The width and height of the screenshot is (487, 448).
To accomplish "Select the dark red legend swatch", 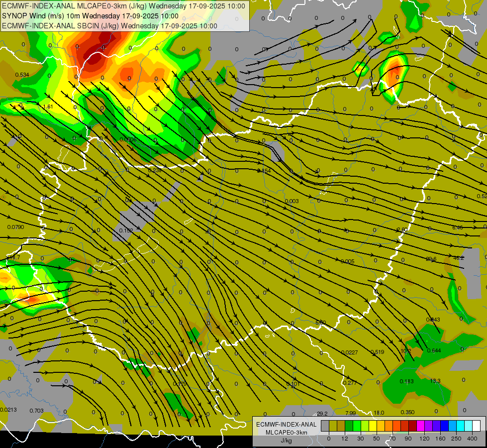I will (413, 426).
